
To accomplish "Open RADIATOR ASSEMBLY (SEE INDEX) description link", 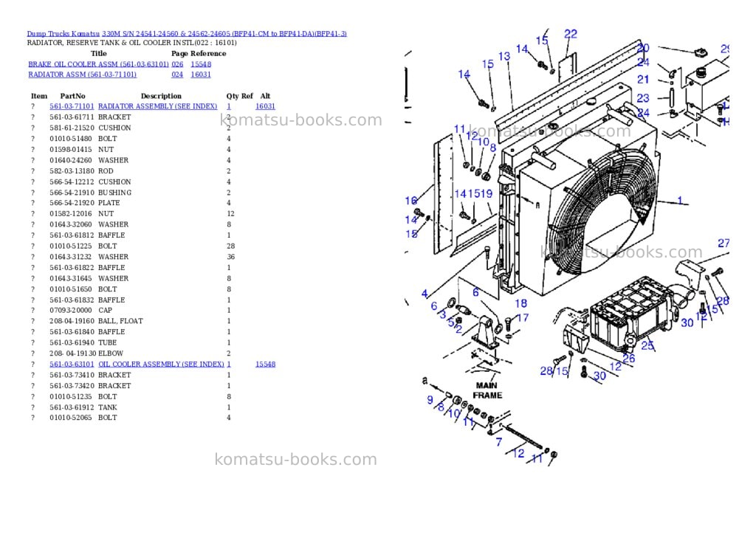I will 158,106.
